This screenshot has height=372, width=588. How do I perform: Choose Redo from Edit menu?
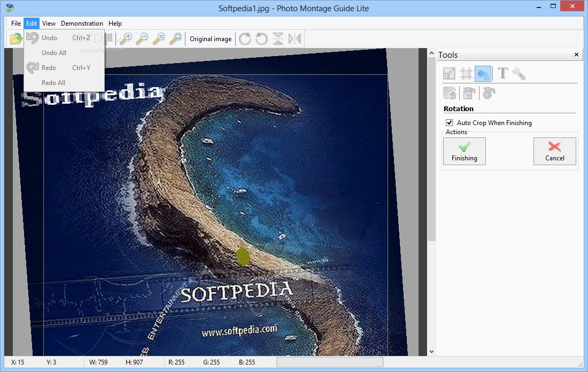click(x=64, y=67)
